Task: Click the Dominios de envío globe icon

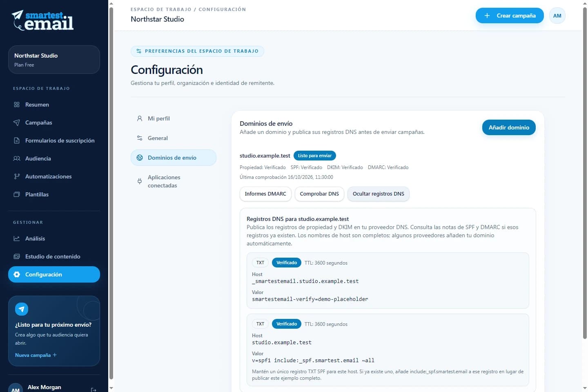Action: 140,158
